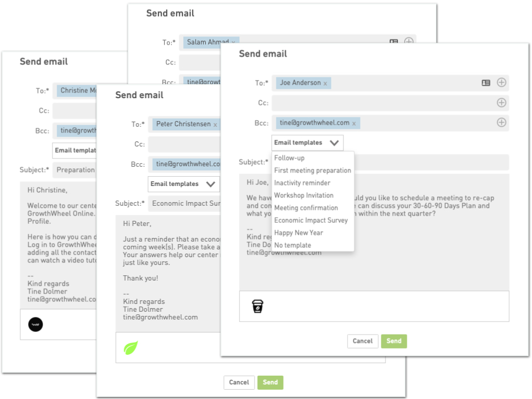Select Christine recipient tag
532x399 pixels.
(77, 91)
